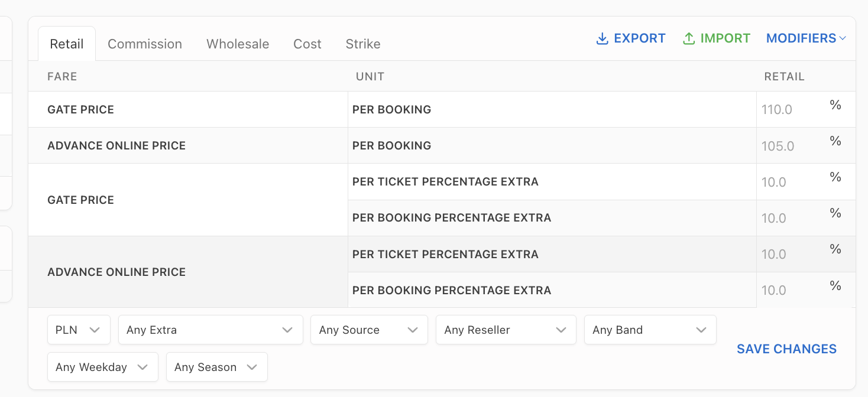
Task: Open the Any Weekday dropdown
Action: tap(102, 367)
